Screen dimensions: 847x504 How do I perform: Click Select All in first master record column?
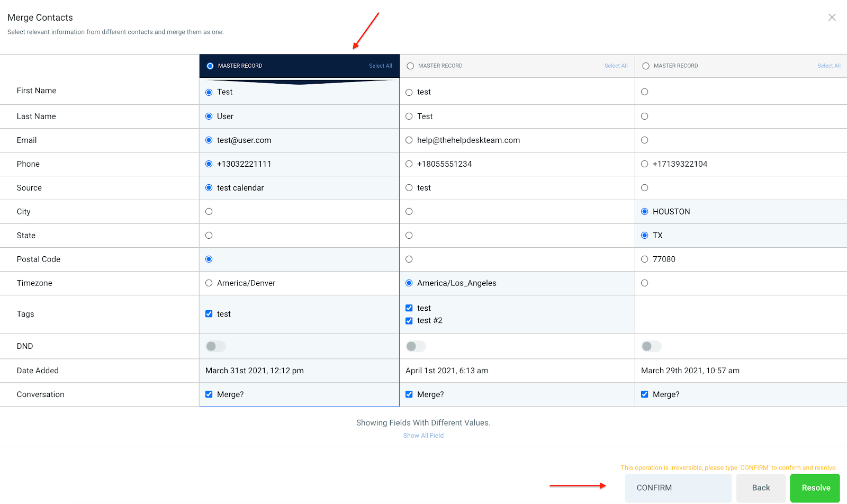coord(380,66)
